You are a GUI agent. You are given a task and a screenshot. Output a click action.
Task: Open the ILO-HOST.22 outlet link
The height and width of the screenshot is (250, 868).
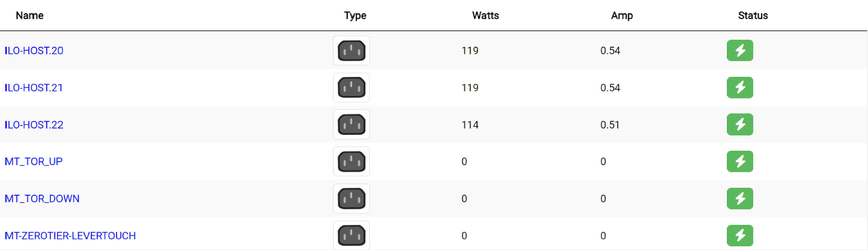pyautogui.click(x=34, y=125)
